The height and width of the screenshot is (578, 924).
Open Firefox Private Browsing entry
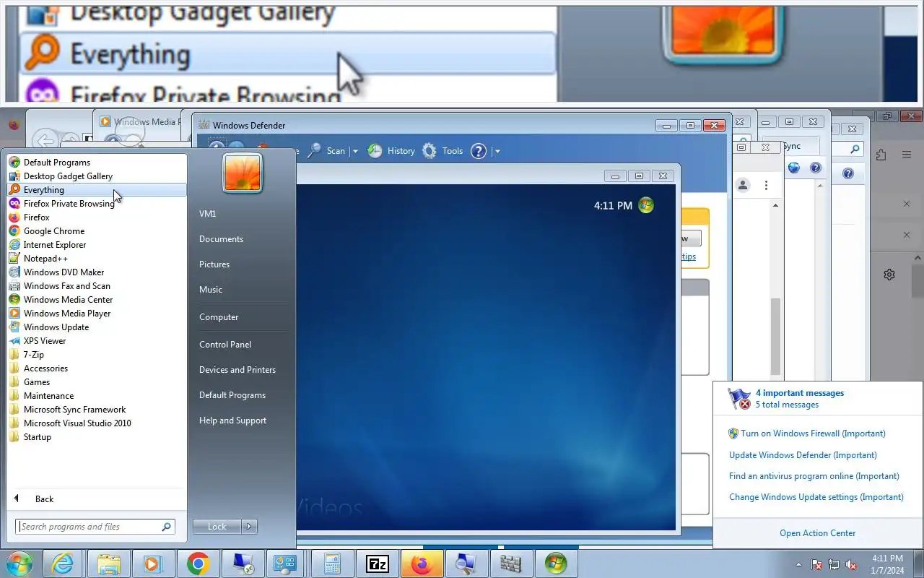coord(97,204)
